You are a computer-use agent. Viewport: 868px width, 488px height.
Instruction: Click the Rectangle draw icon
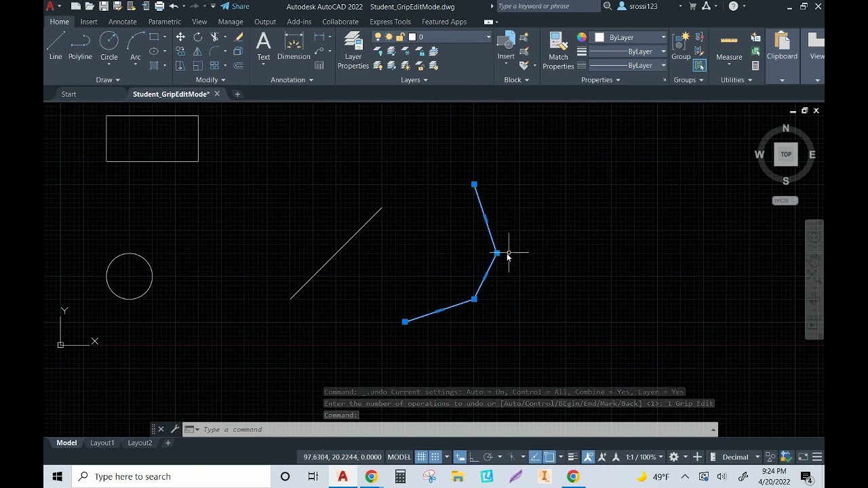pos(154,37)
